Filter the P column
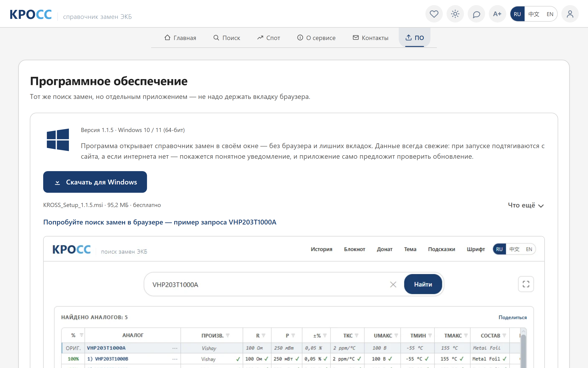This screenshot has height=368, width=588. (x=293, y=335)
